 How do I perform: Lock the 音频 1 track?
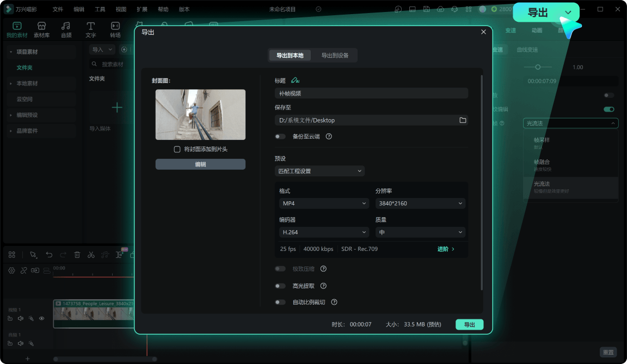pyautogui.click(x=10, y=343)
